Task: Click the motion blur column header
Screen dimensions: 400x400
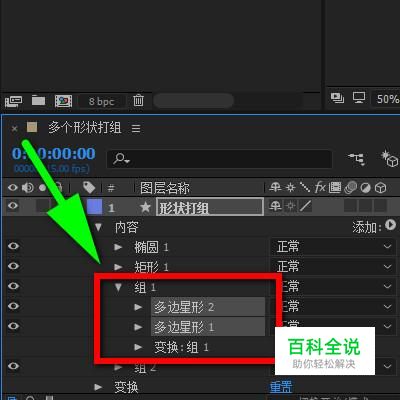Action: 350,188
